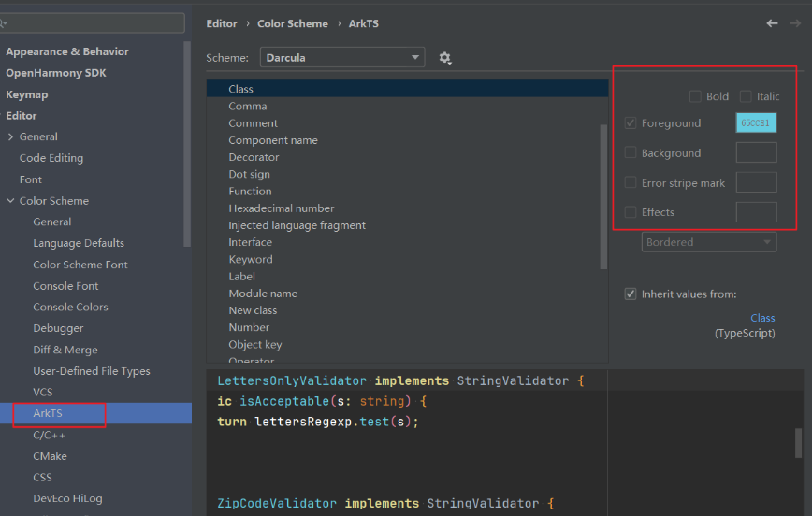Toggle the Italic checkbox
Viewport: 812px width, 516px height.
click(x=746, y=96)
